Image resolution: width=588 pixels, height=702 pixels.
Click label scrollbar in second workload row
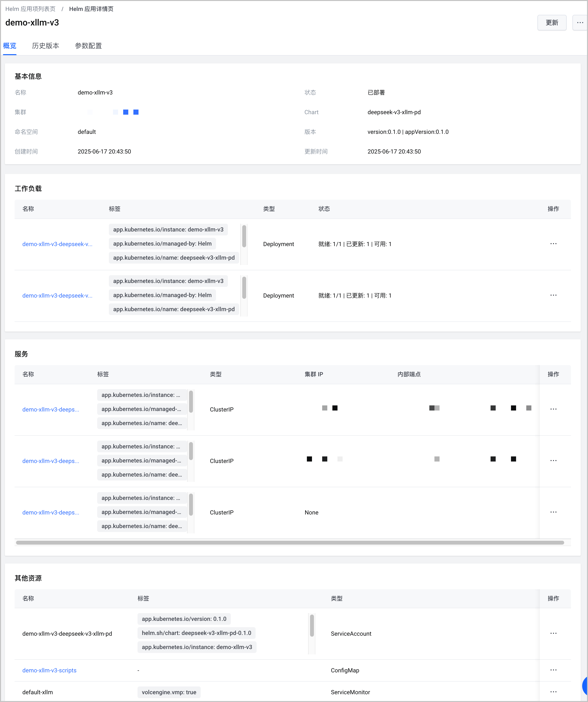tap(244, 288)
